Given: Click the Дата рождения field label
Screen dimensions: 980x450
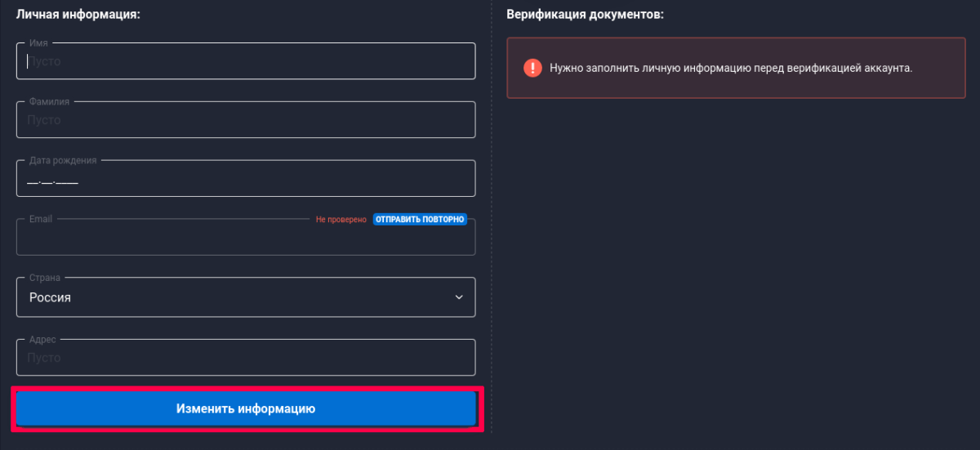Looking at the screenshot, I should click(63, 161).
